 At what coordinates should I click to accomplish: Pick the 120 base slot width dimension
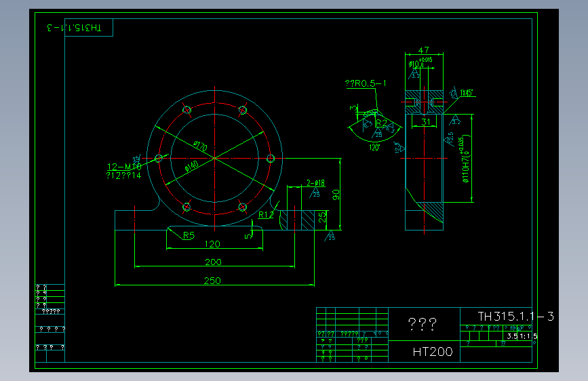(x=212, y=244)
